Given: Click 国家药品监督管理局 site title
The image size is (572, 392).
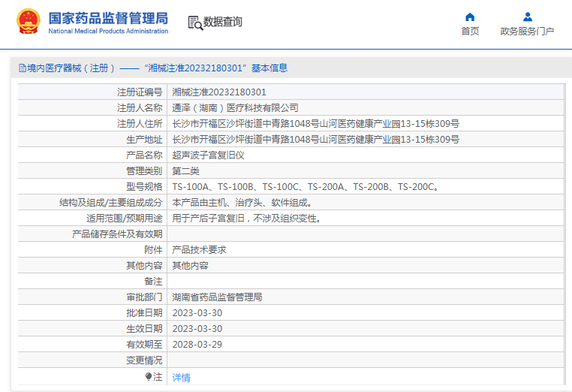Looking at the screenshot, I should click(x=108, y=18).
